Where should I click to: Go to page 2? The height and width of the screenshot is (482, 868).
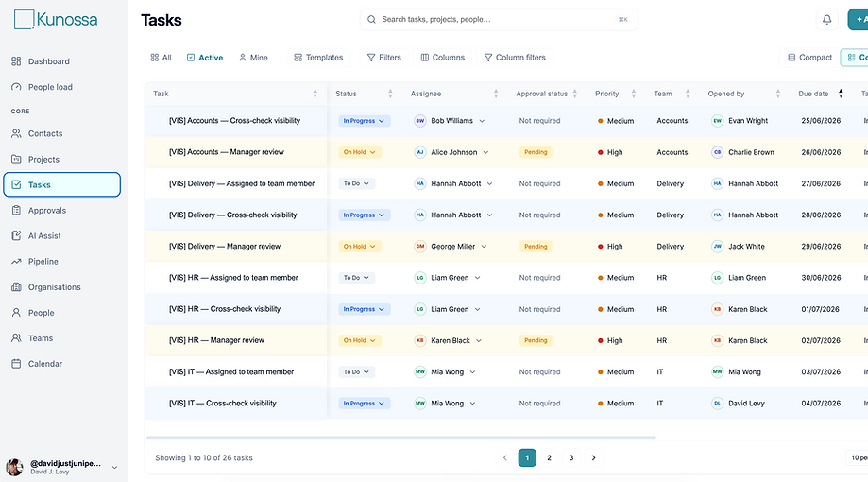point(549,457)
